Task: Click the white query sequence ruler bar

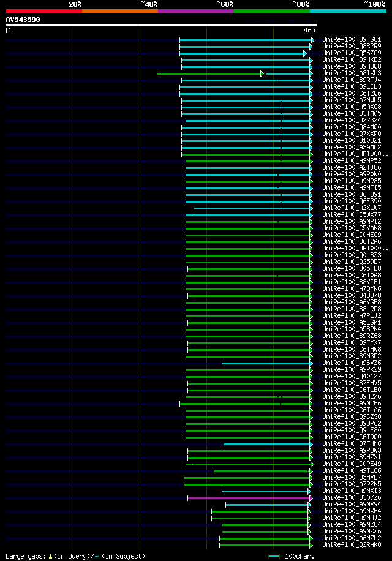Action: 162,25
